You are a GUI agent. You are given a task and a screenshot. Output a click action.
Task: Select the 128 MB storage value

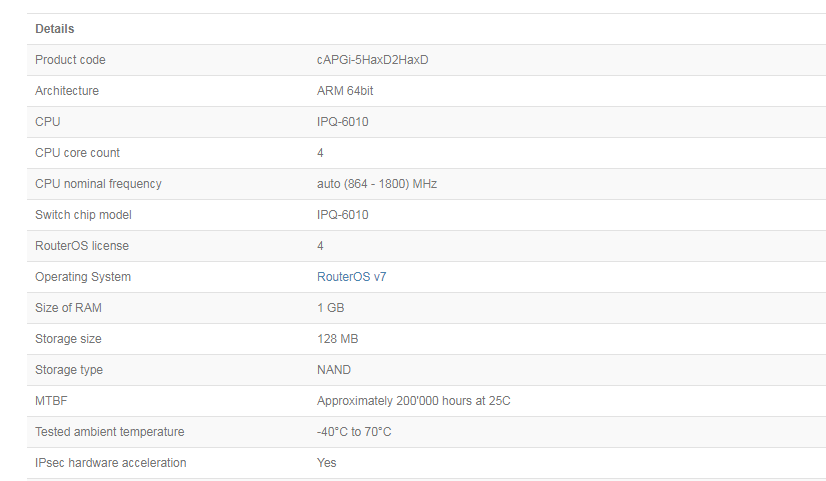point(337,339)
